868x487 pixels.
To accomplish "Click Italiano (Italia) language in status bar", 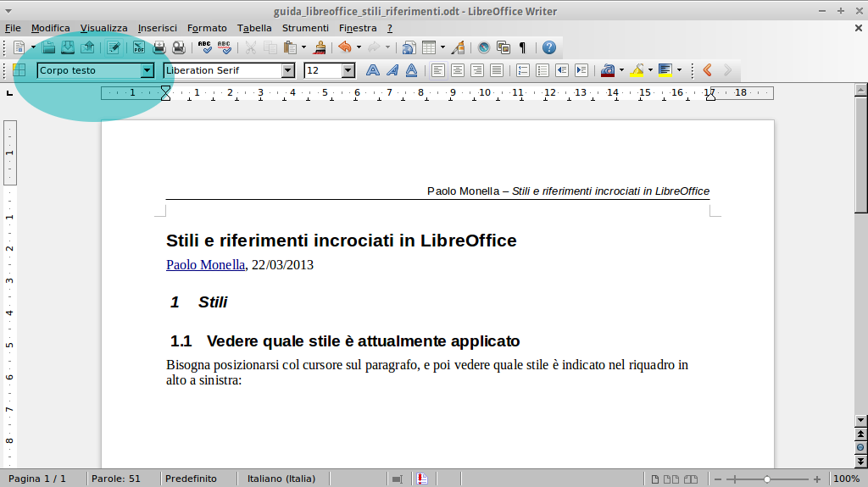I will 281,479.
